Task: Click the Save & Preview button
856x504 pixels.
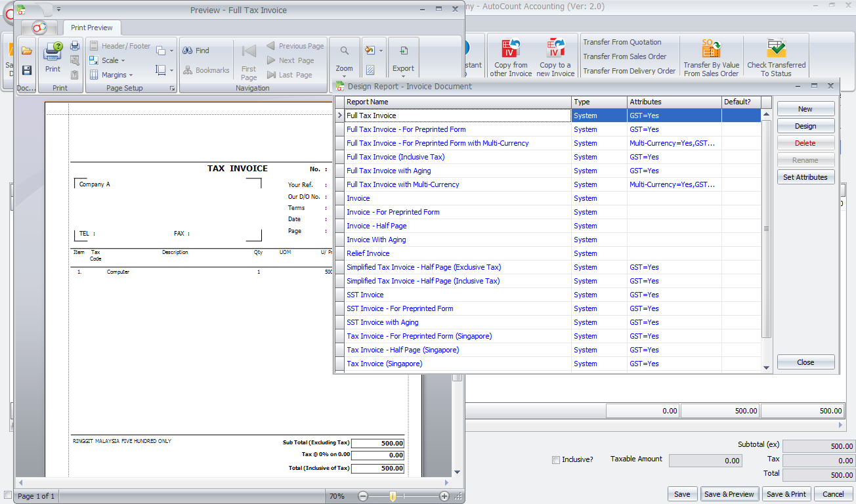Action: click(729, 494)
